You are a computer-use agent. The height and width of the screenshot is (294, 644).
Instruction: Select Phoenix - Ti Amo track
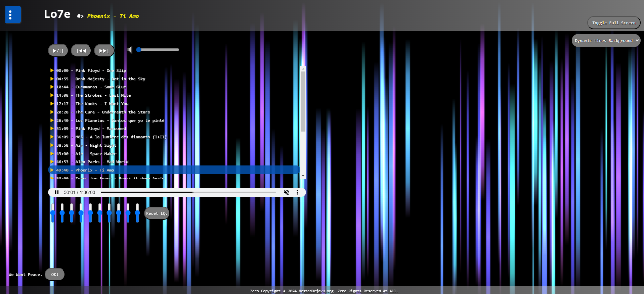click(94, 170)
